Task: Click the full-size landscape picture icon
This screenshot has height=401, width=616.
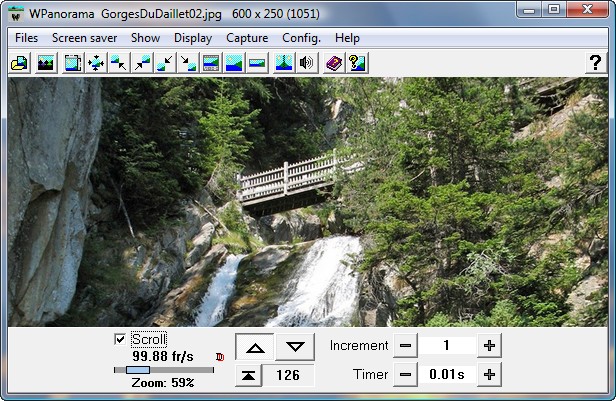Action: click(x=234, y=63)
